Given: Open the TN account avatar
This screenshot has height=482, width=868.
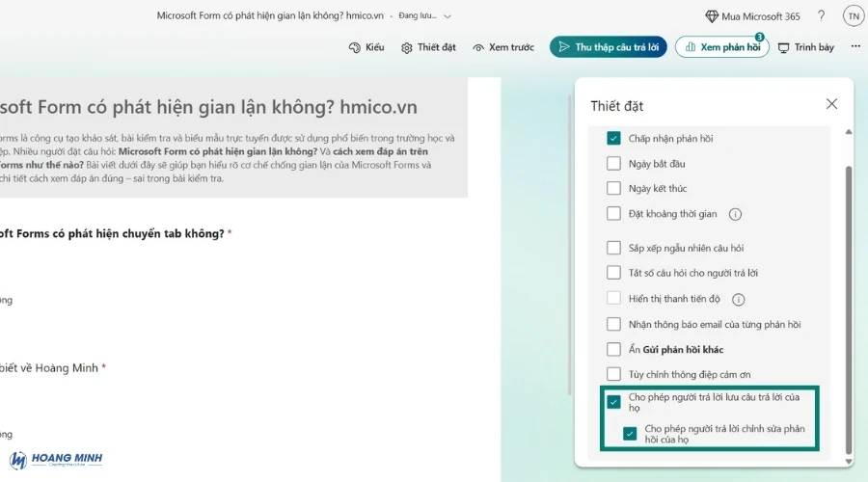Looking at the screenshot, I should (854, 16).
